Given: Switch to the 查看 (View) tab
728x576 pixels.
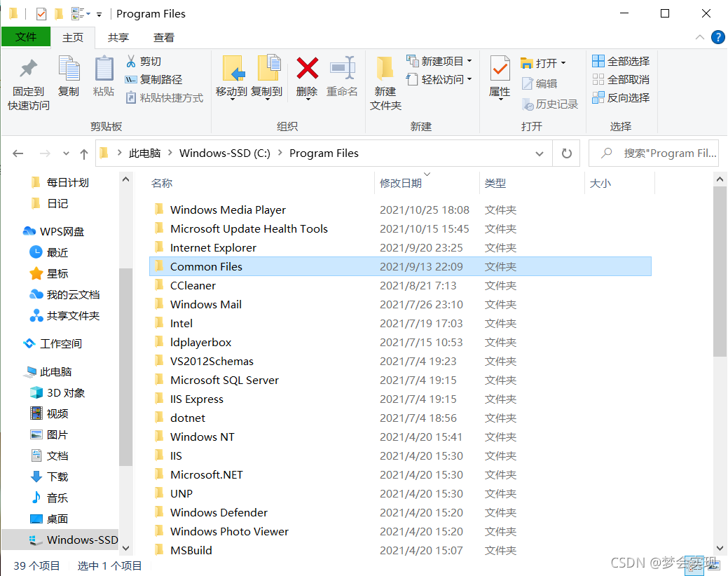Looking at the screenshot, I should 164,38.
